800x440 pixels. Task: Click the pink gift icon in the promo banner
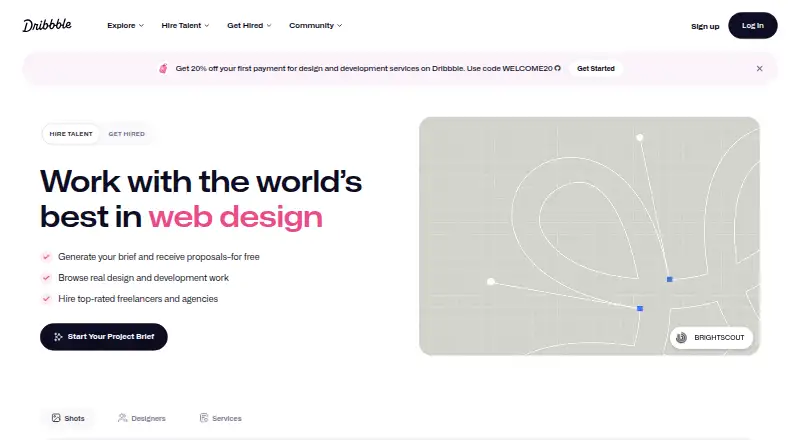pos(163,68)
